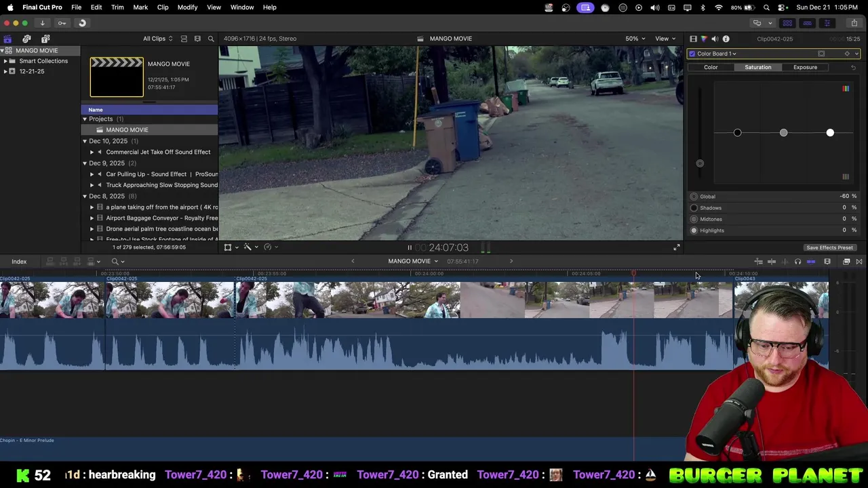This screenshot has width=868, height=488.
Task: Reset Saturation pane with curved arrow
Action: 853,67
